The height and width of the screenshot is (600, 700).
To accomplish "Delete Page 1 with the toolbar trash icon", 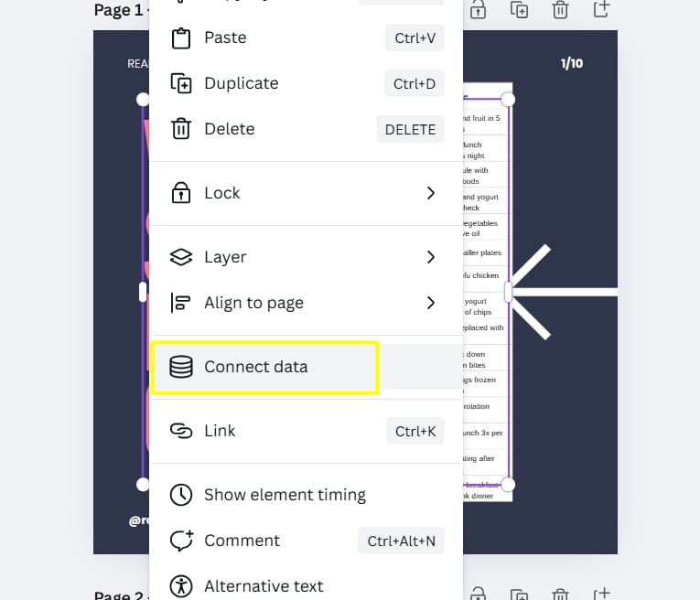I will coord(560,9).
